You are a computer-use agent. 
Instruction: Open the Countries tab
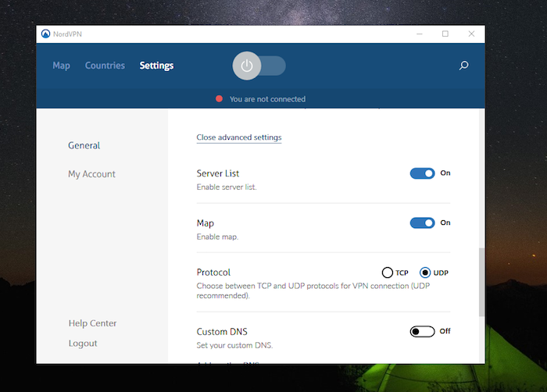coord(105,66)
